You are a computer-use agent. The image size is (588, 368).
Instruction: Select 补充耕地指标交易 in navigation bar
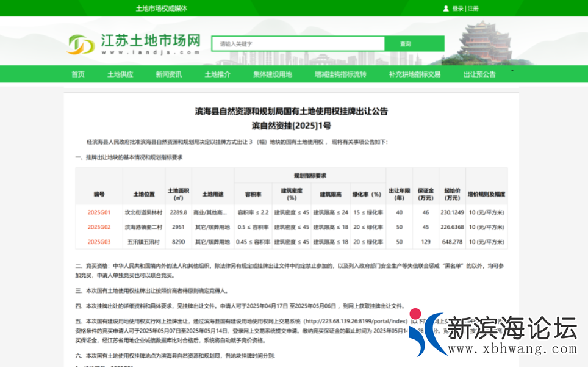(x=415, y=74)
